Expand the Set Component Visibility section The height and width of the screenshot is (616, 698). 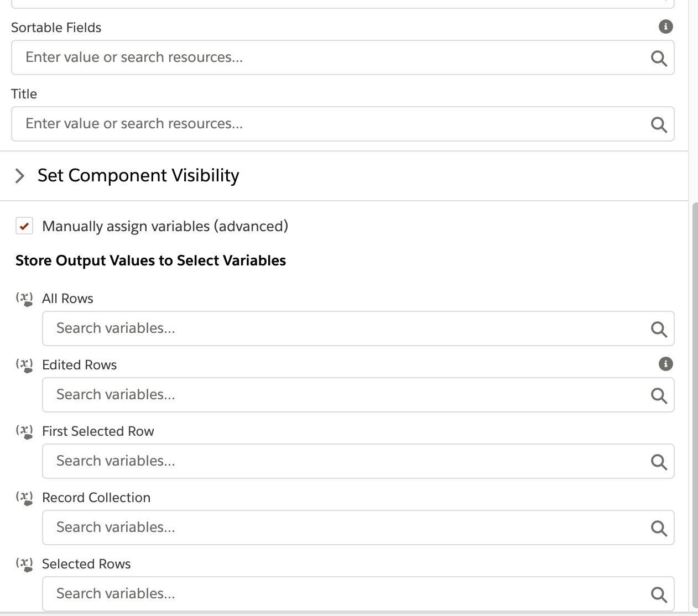coord(138,175)
